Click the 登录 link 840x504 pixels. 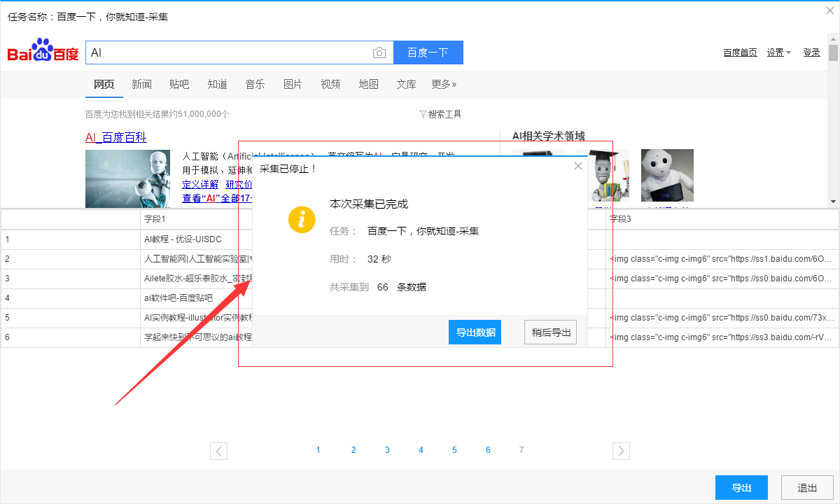pyautogui.click(x=811, y=52)
